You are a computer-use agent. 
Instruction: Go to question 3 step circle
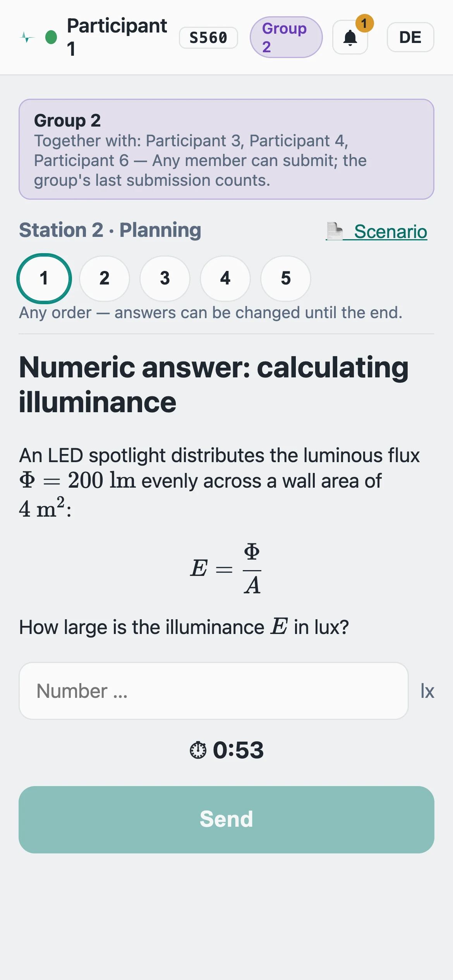165,278
